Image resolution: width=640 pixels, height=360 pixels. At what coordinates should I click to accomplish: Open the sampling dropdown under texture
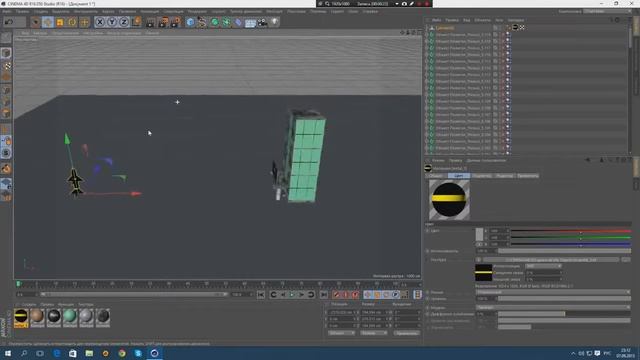[543, 266]
